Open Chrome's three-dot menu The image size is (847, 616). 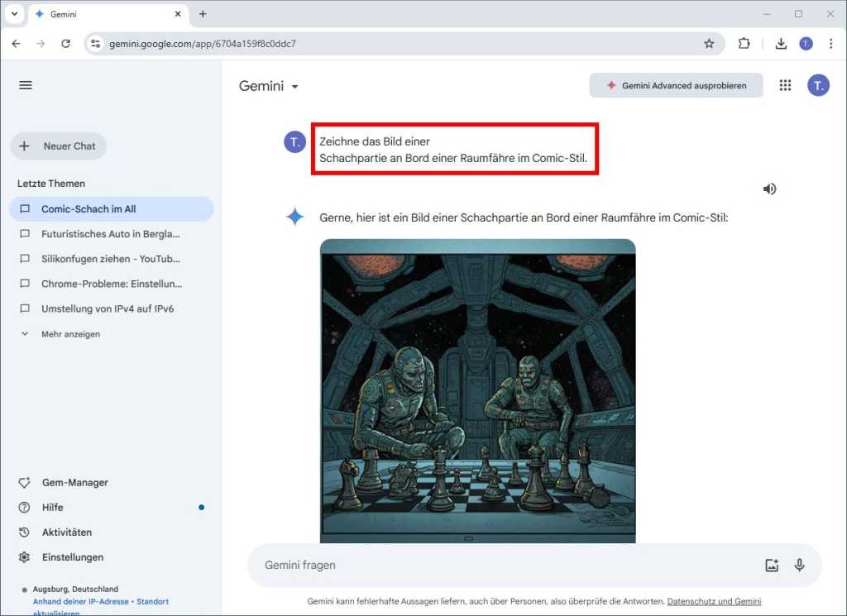pyautogui.click(x=831, y=42)
